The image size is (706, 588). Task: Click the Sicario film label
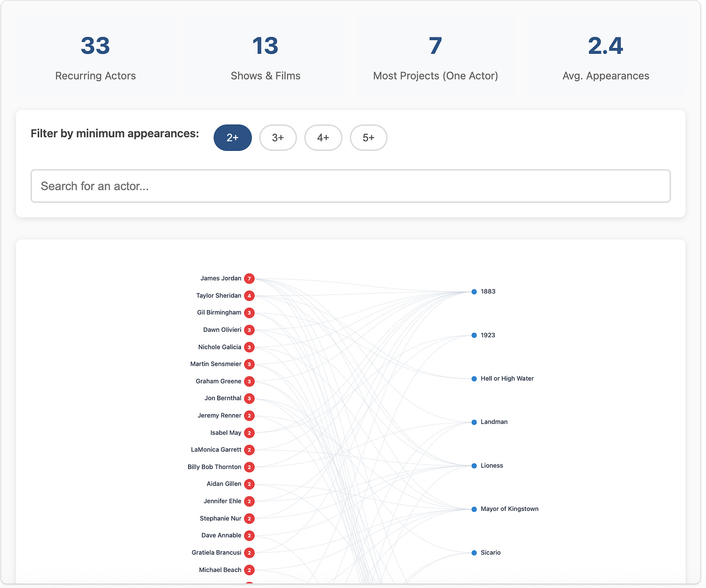coord(491,553)
